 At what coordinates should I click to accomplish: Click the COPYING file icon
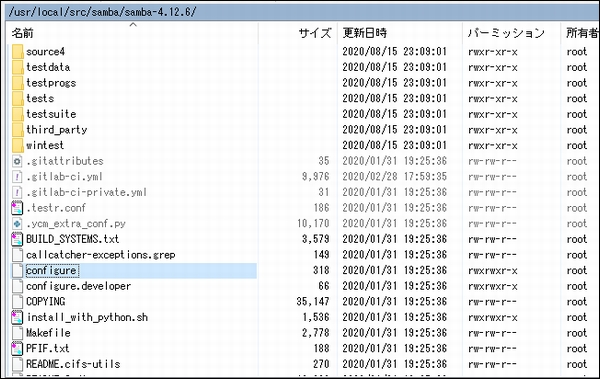tap(17, 302)
